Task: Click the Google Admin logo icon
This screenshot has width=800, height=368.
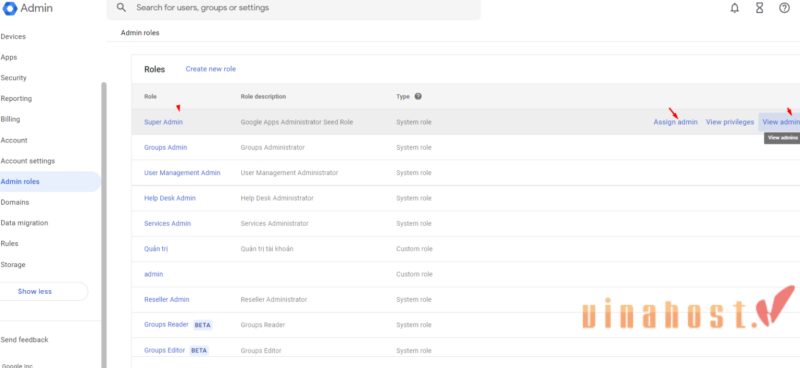Action: click(10, 8)
